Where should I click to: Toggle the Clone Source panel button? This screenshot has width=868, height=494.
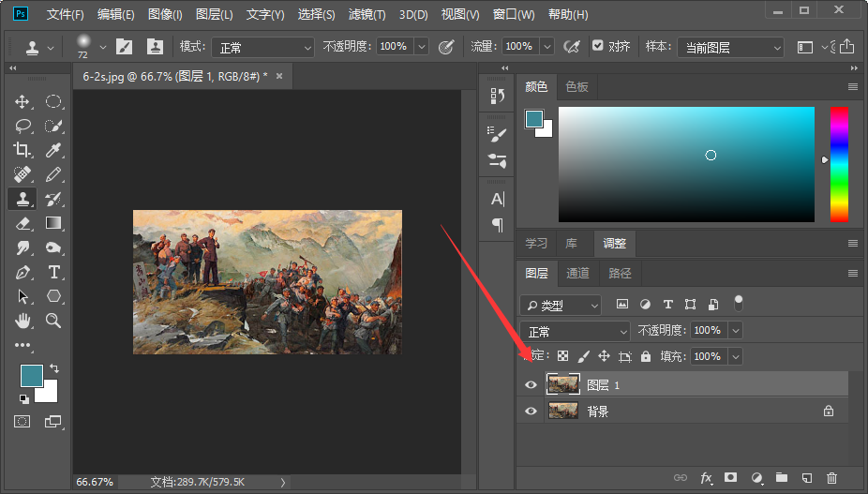(x=155, y=47)
